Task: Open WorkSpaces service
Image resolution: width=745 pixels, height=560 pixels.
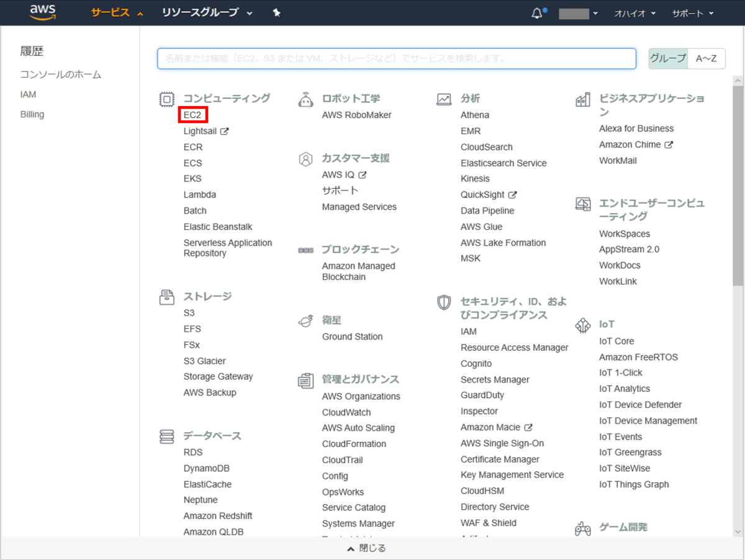Action: click(625, 233)
